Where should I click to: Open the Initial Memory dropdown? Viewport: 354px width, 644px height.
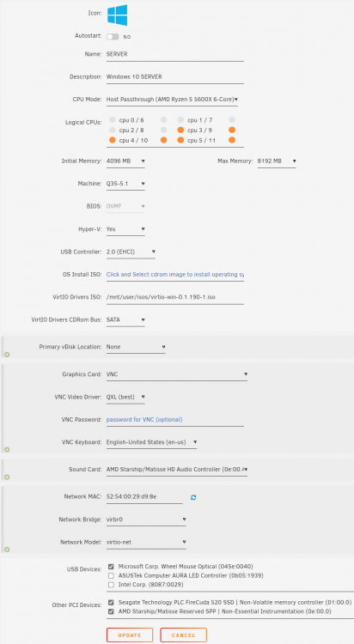[x=125, y=161]
